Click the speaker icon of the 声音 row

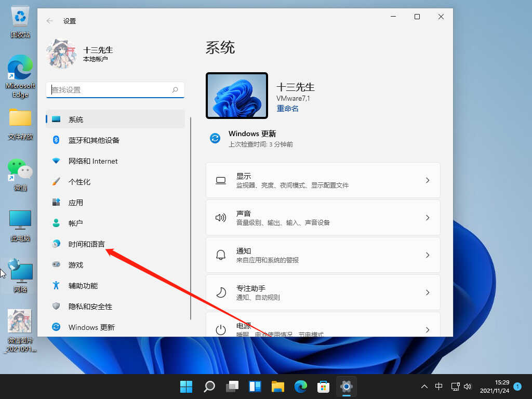(x=221, y=218)
